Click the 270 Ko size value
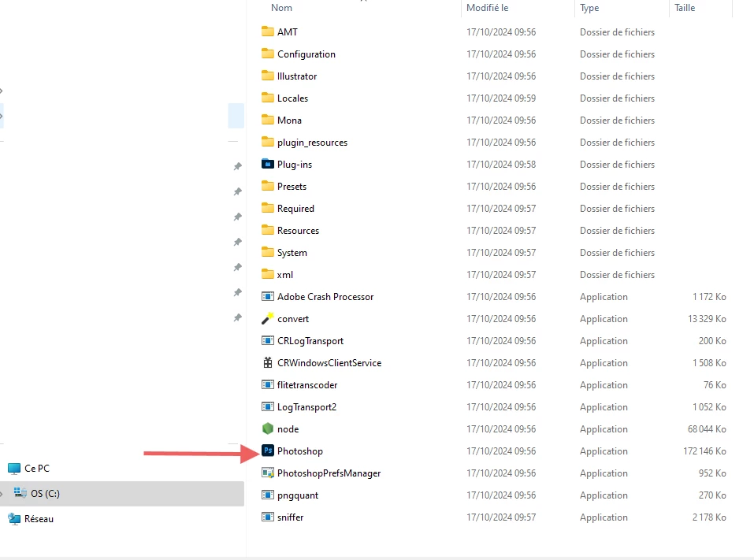This screenshot has width=754, height=560. click(713, 495)
